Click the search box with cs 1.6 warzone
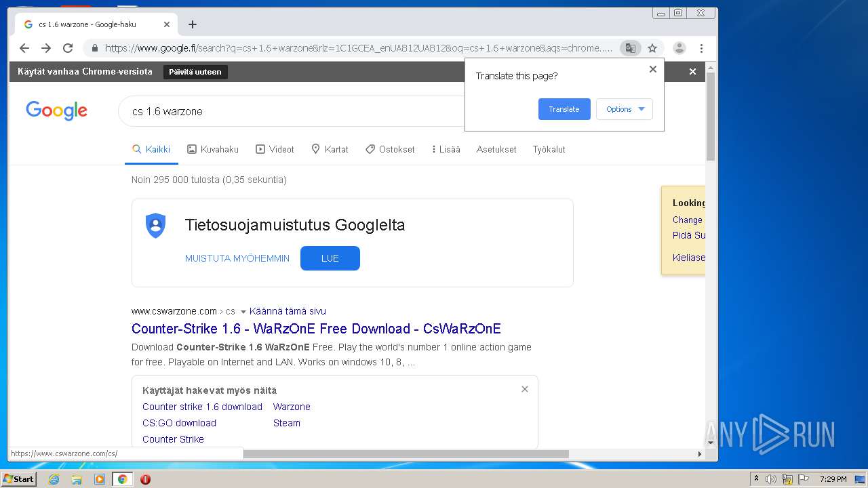Screen dimensions: 868x488 tap(292, 111)
